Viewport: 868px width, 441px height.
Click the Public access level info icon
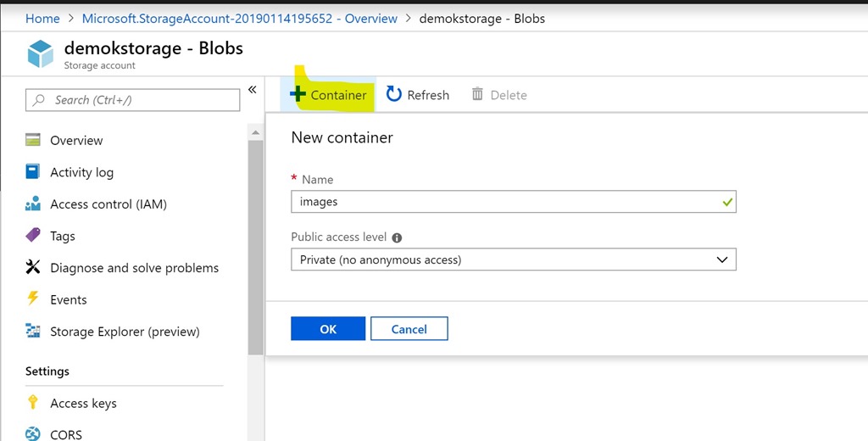tap(397, 237)
